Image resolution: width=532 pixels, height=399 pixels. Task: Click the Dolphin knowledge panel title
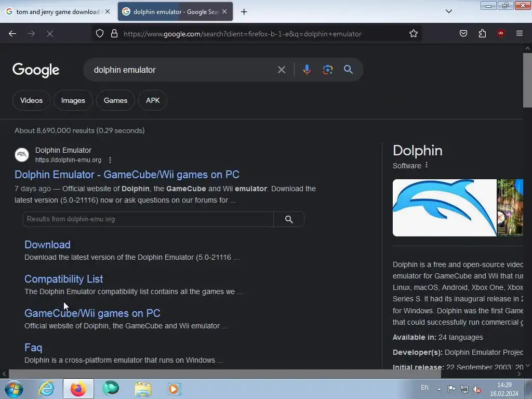pos(418,151)
